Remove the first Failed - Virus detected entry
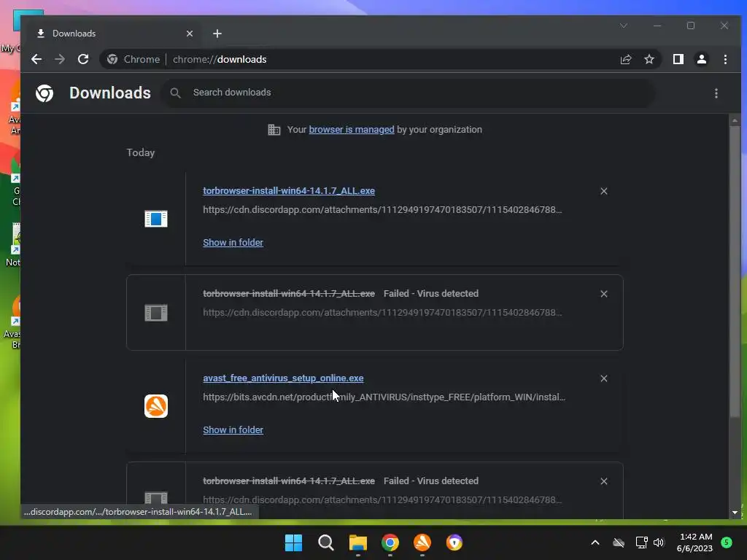747x560 pixels. pyautogui.click(x=603, y=294)
